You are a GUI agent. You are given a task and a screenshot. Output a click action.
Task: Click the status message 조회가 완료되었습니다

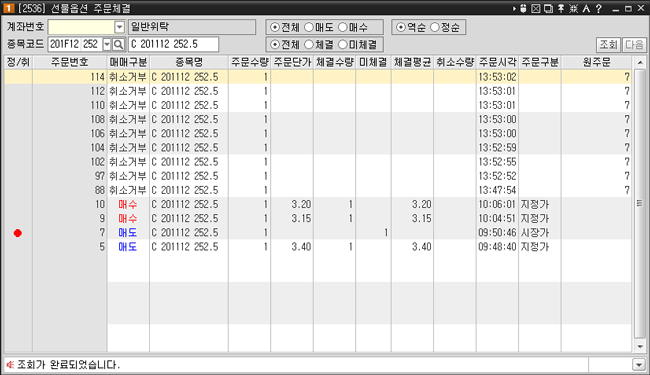tap(68, 365)
